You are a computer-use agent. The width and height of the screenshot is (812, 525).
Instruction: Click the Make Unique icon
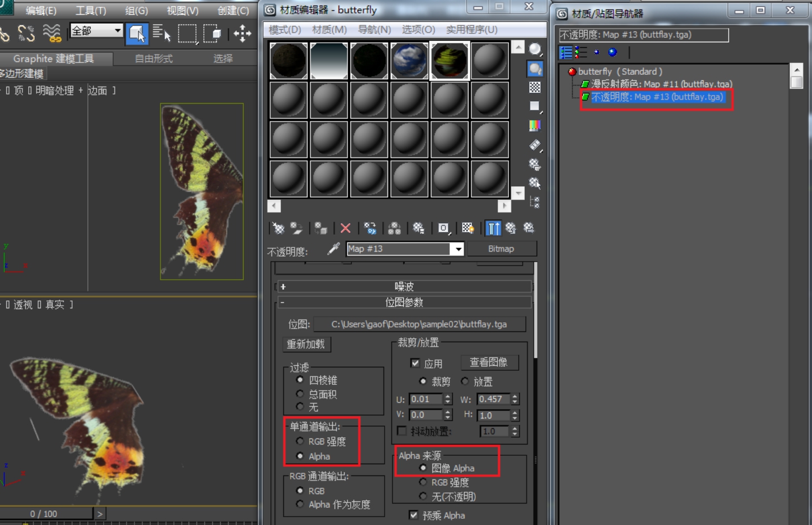point(394,228)
